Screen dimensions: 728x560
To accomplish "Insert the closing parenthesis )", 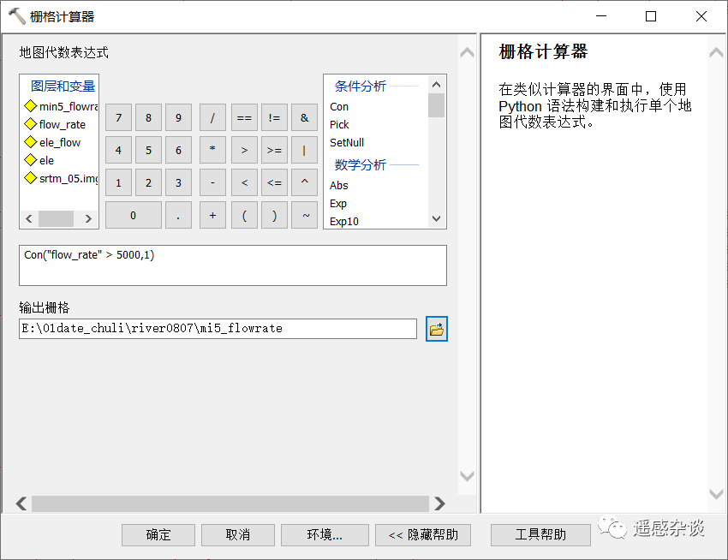I will pyautogui.click(x=274, y=215).
